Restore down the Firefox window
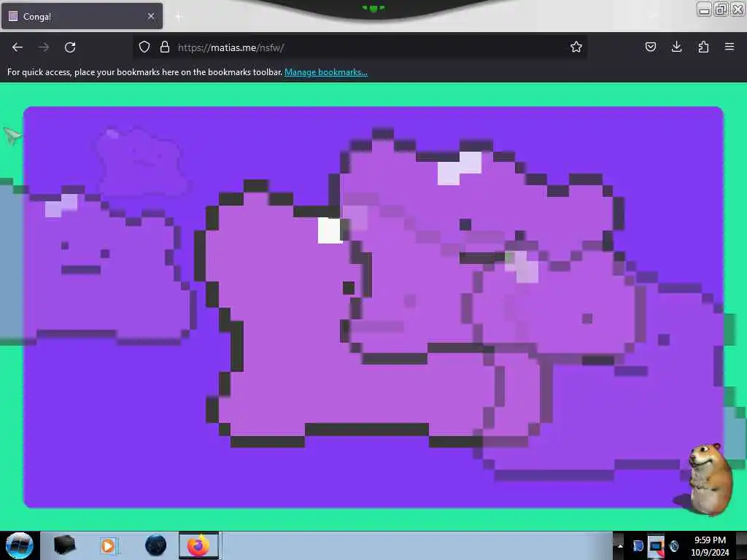The width and height of the screenshot is (747, 560). [721, 9]
